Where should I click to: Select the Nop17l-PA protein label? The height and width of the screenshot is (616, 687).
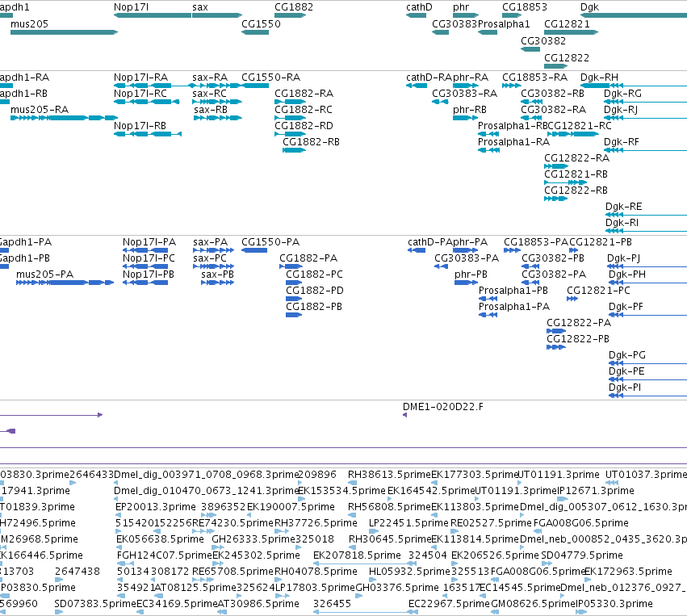click(149, 242)
